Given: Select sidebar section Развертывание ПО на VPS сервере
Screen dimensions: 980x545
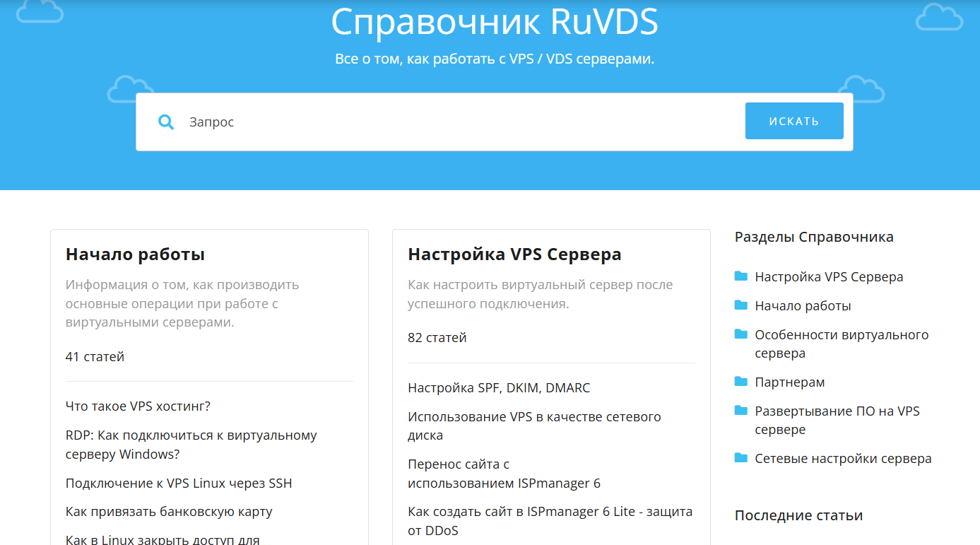Looking at the screenshot, I should pyautogui.click(x=837, y=420).
